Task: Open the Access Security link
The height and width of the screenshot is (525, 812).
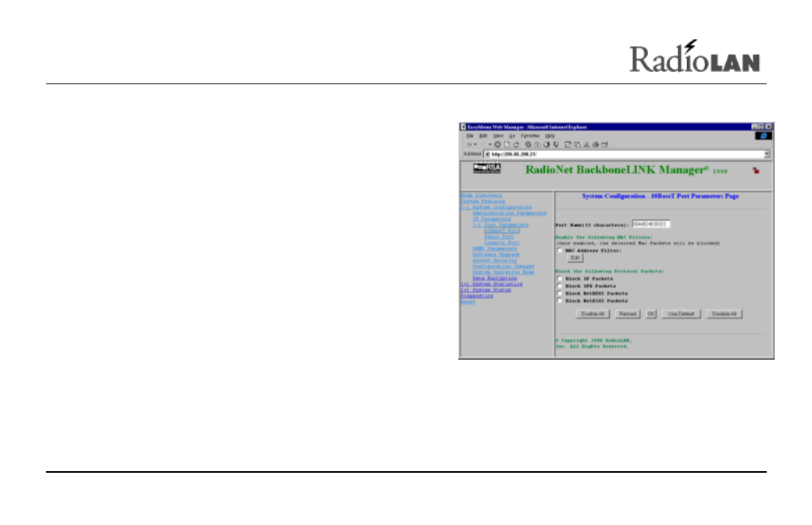Action: (494, 261)
